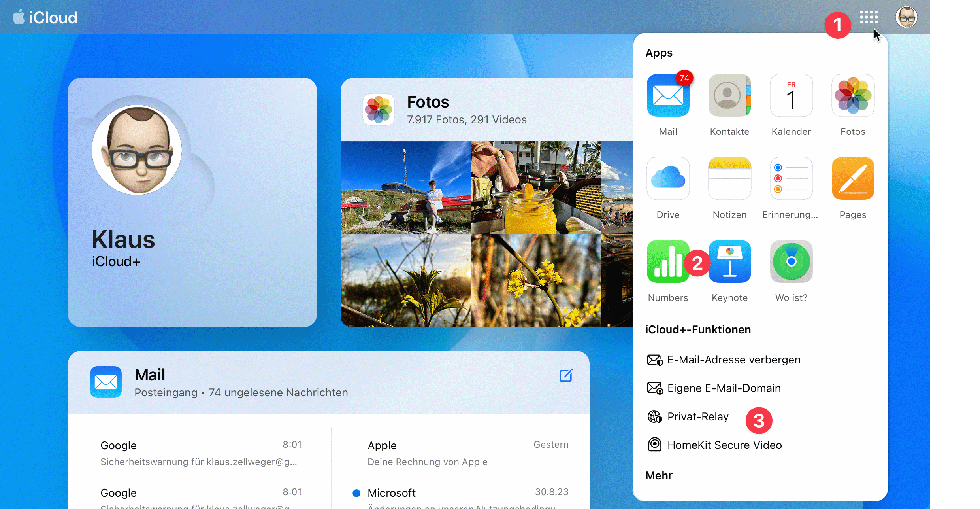
Task: Click the Mail tile title
Action: click(x=150, y=375)
